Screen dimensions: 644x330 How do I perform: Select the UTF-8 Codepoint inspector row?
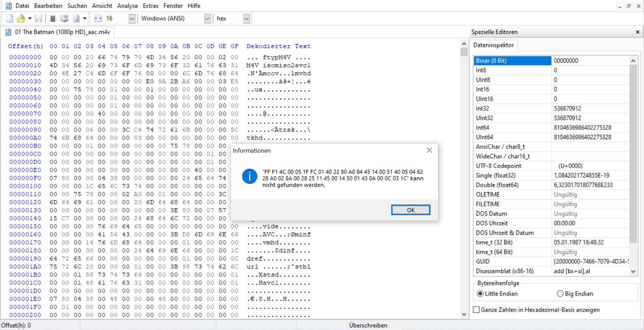(551, 166)
